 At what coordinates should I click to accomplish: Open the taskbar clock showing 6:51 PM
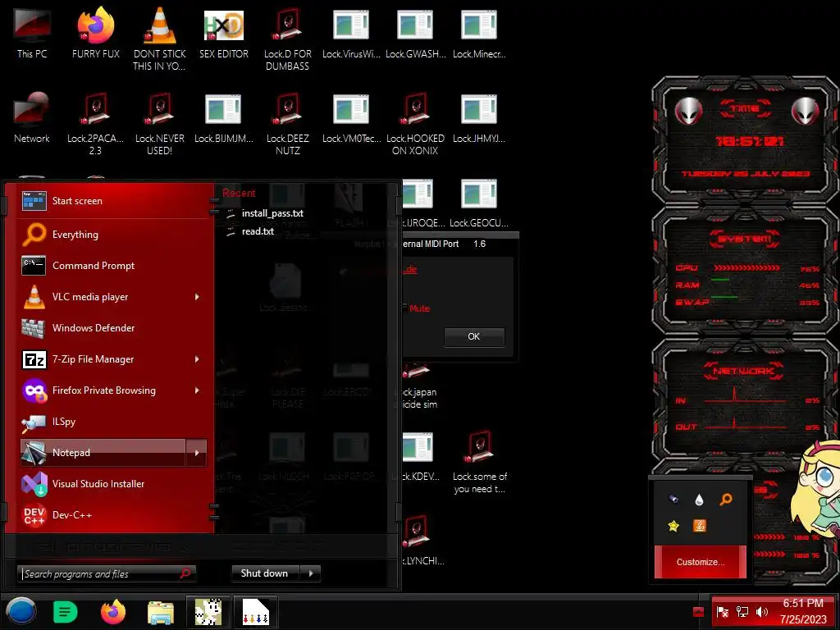tap(802, 611)
